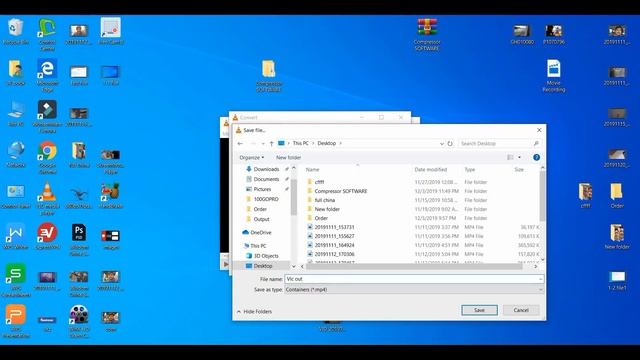Select Order in navigation pane
This screenshot has height=360, width=640.
click(x=260, y=209)
